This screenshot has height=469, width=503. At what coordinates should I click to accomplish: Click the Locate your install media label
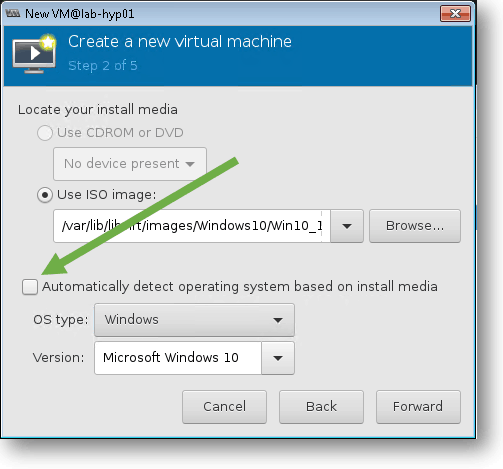tap(98, 110)
